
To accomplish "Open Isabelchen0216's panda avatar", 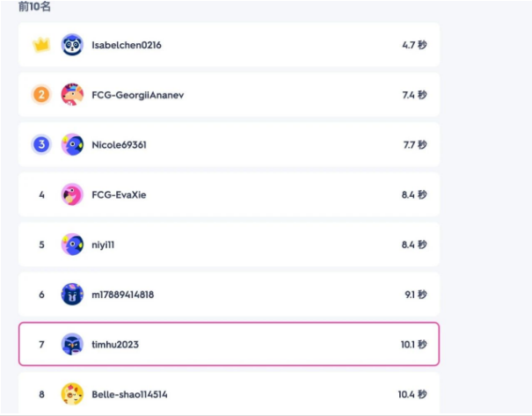I will [x=72, y=45].
